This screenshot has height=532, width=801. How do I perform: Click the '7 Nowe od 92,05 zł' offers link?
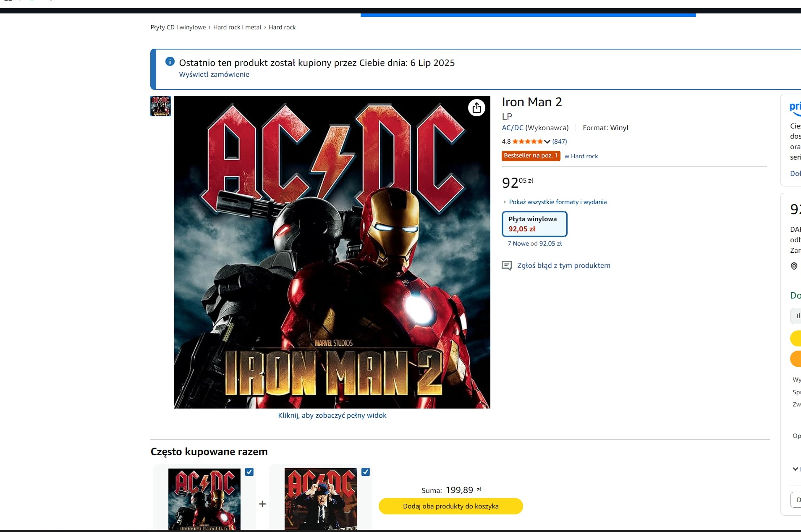pos(534,244)
